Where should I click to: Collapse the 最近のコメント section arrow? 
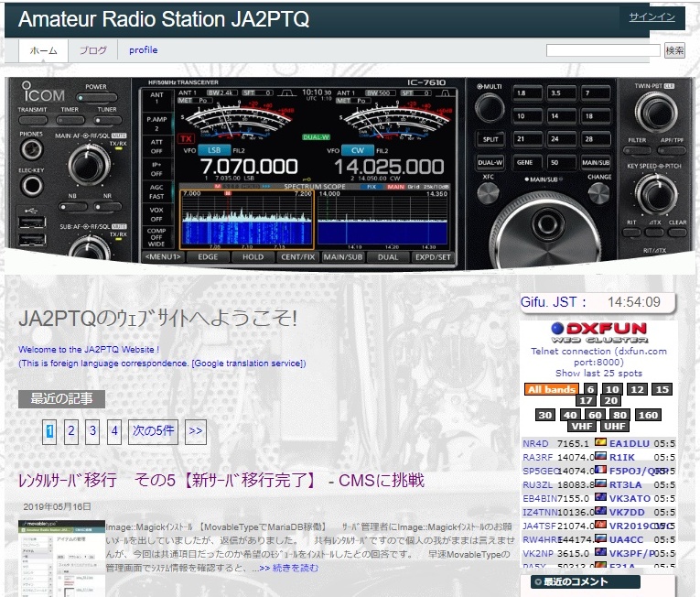(x=538, y=581)
